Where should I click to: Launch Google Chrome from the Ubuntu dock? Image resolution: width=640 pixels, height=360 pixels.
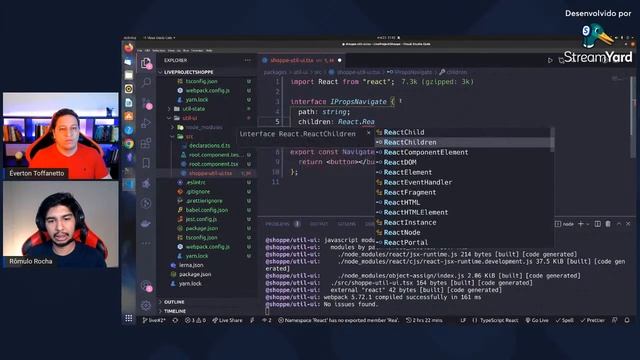point(129,143)
